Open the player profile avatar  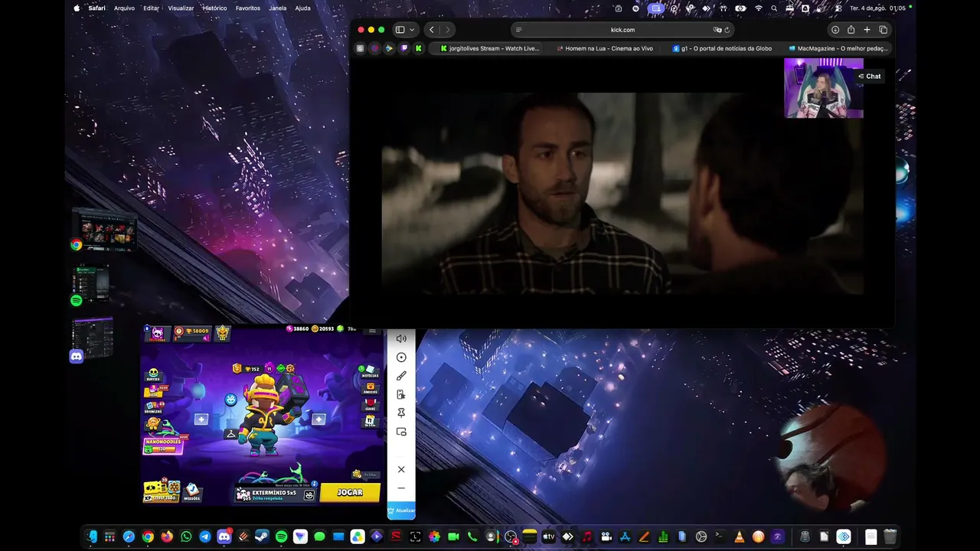[158, 332]
